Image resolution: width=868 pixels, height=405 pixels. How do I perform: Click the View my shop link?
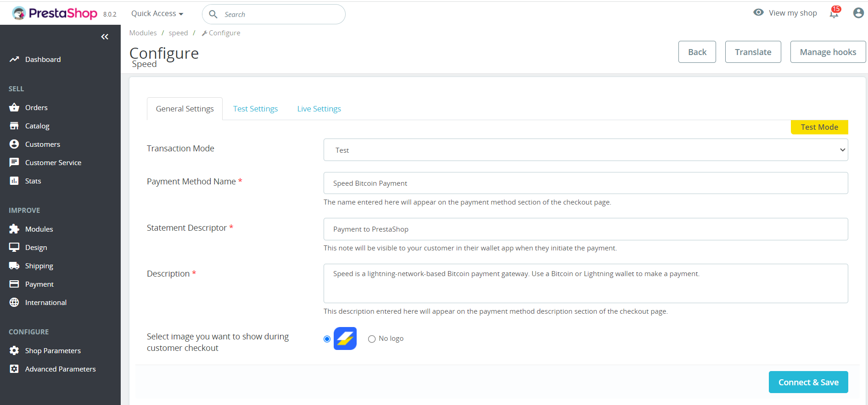coord(793,13)
